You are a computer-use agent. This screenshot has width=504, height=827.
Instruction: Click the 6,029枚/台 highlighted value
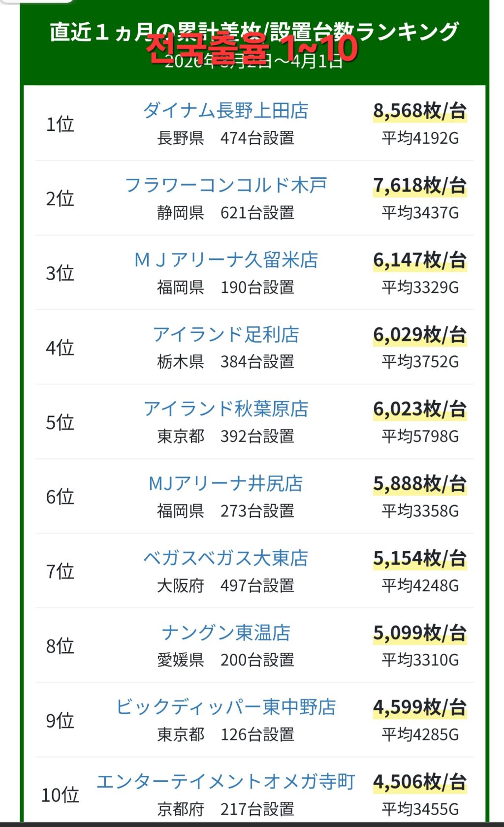(420, 335)
